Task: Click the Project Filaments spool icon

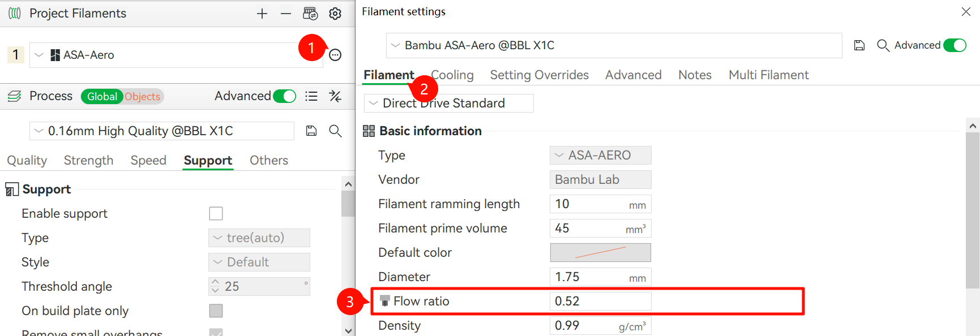Action: point(15,13)
